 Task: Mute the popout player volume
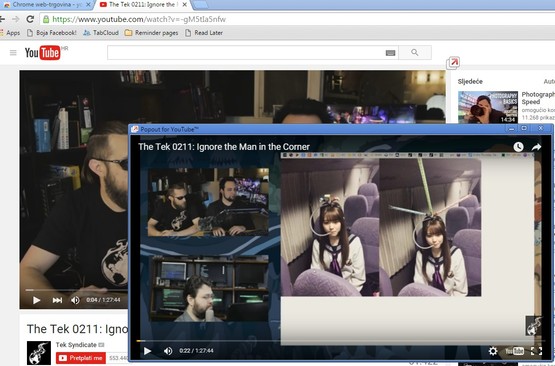click(168, 351)
